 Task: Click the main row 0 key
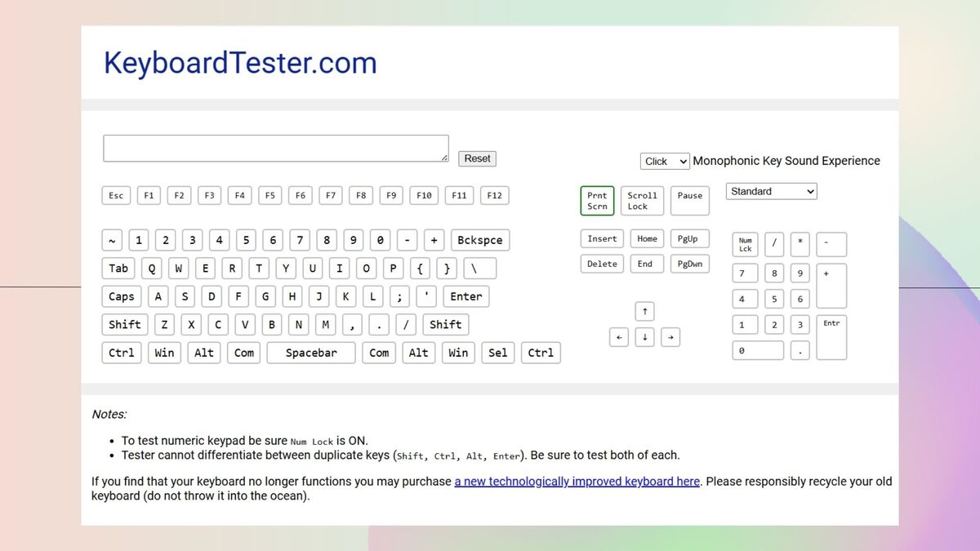pyautogui.click(x=380, y=240)
